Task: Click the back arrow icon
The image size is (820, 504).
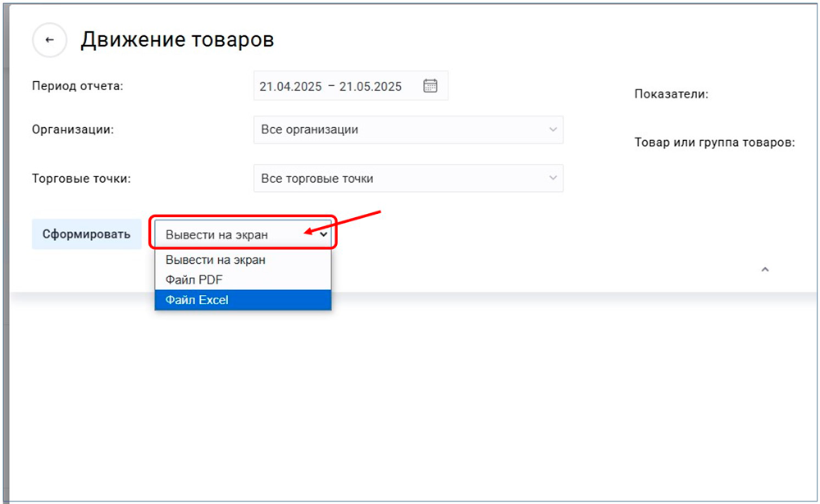Action: point(49,40)
